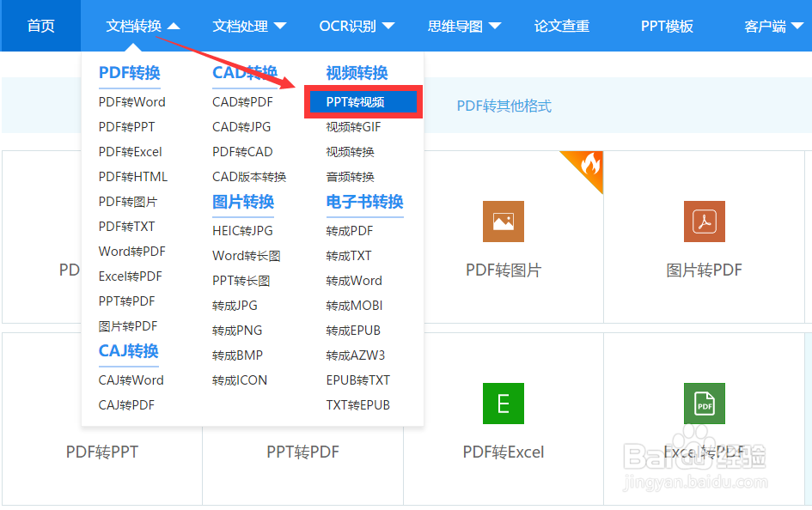Viewport: 812px width, 510px height.
Task: Expand the 文档处理 dropdown menu
Action: click(x=249, y=26)
